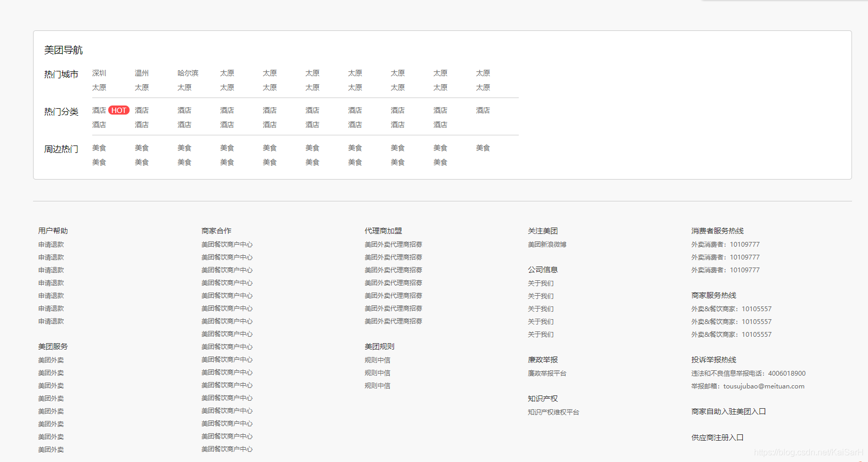
Task: Click the 商家合作 column heading
Action: point(216,231)
